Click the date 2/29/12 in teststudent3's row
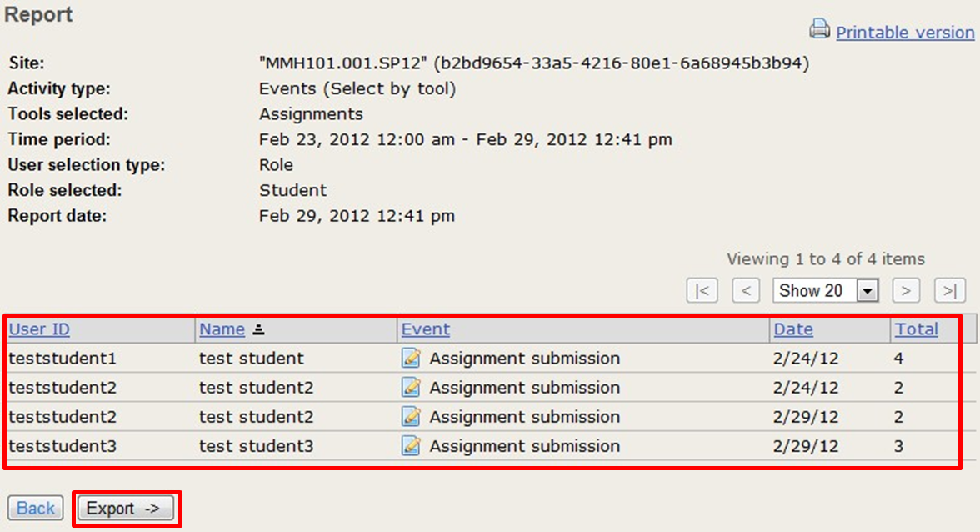This screenshot has width=980, height=532. 806,446
